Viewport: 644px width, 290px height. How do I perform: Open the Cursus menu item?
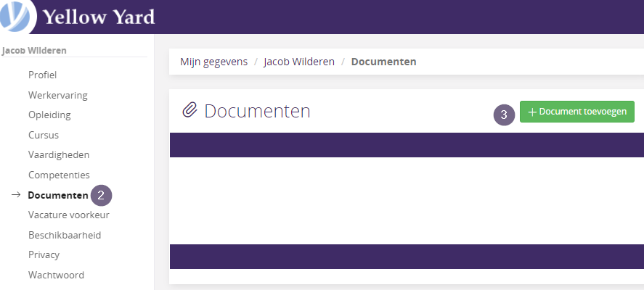coord(43,135)
